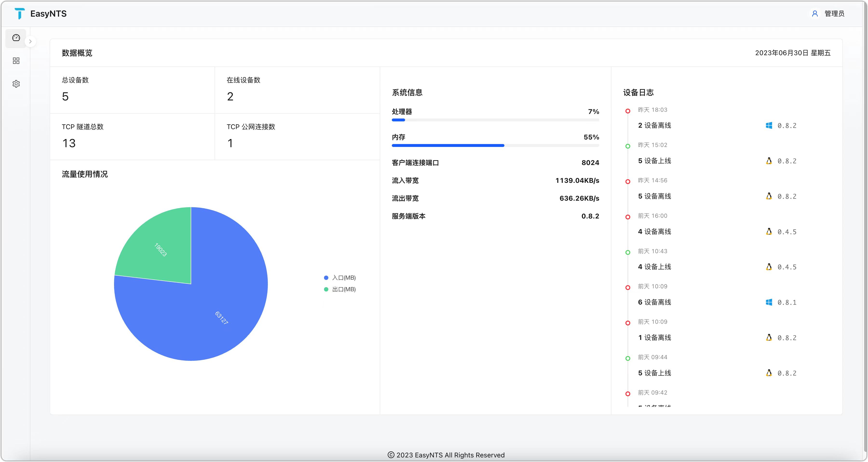Click the Linux icon on 前天 10:43 log
The image size is (868, 462).
coord(769,267)
